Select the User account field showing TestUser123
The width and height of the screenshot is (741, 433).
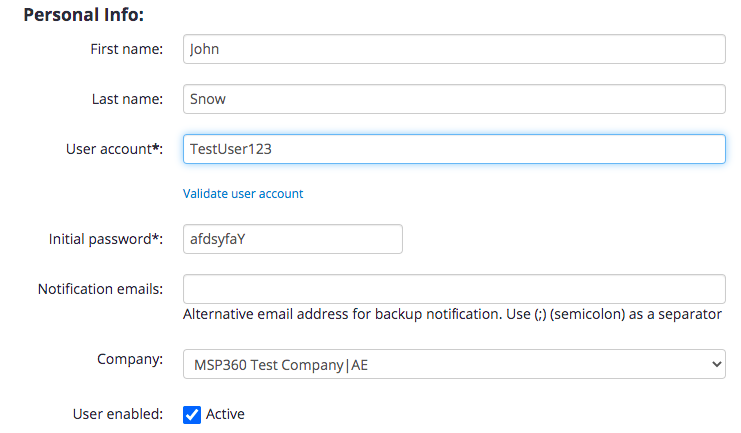coord(454,149)
